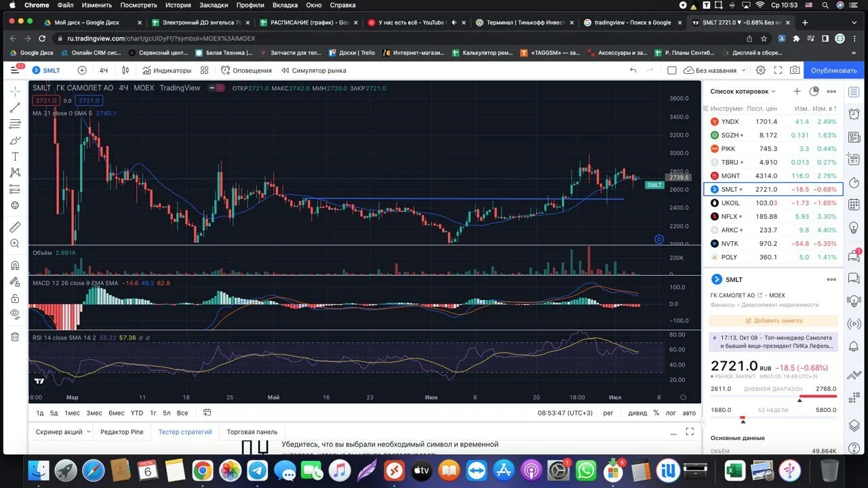Open SMLT details more options menu
The height and width of the screenshot is (488, 868).
[831, 279]
